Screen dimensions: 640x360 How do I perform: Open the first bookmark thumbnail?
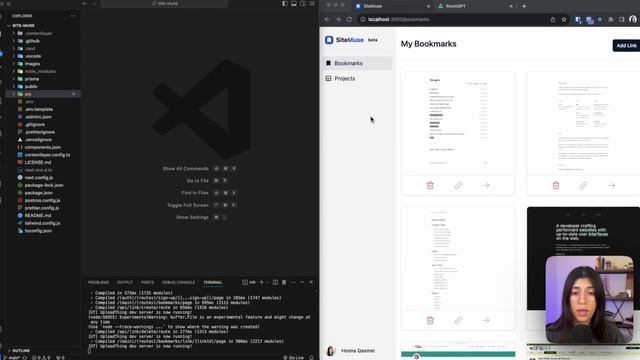point(458,123)
